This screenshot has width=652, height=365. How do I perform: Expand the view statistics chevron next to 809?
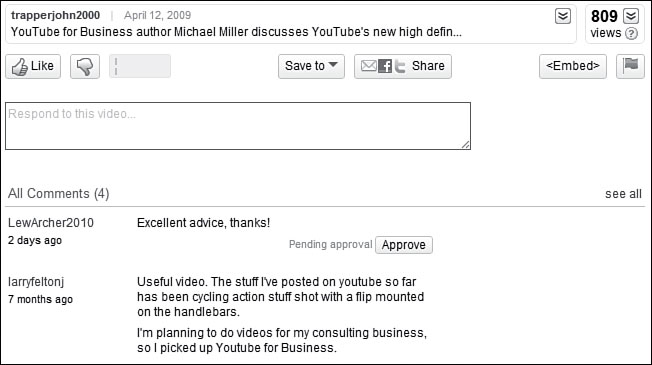pos(631,16)
